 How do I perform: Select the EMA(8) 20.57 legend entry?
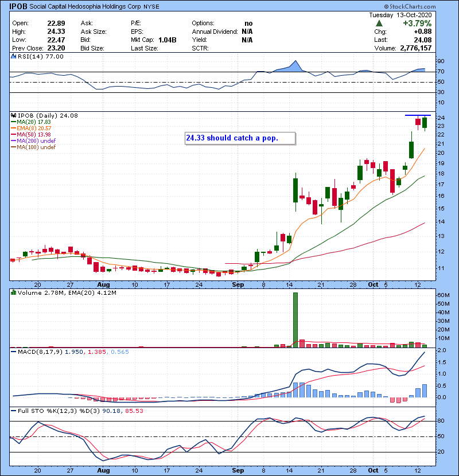[x=31, y=128]
